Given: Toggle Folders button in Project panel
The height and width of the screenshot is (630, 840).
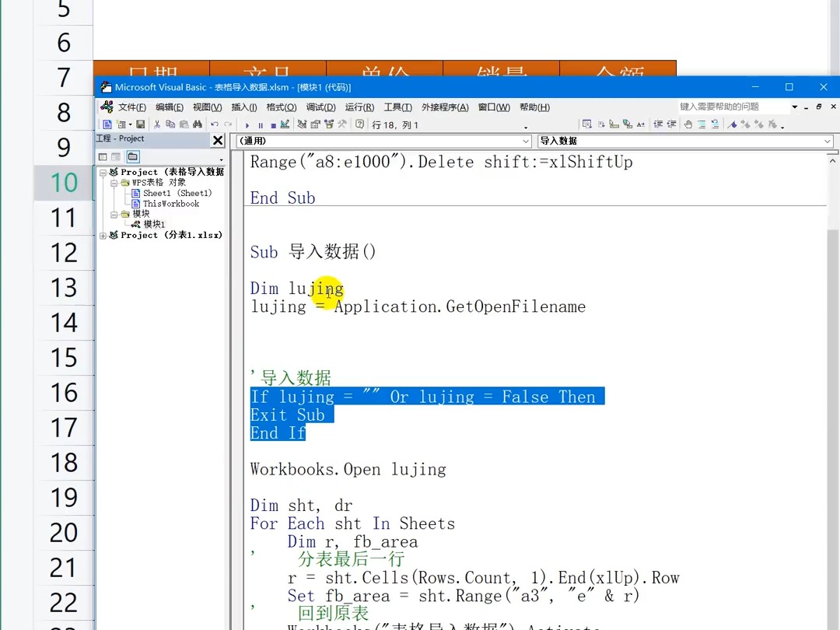Looking at the screenshot, I should [x=133, y=157].
